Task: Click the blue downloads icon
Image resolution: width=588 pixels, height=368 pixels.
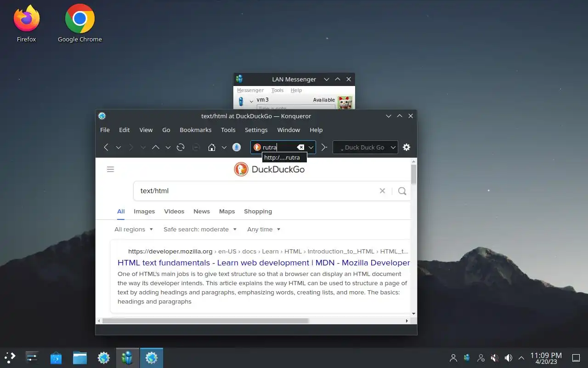Action: 237,147
